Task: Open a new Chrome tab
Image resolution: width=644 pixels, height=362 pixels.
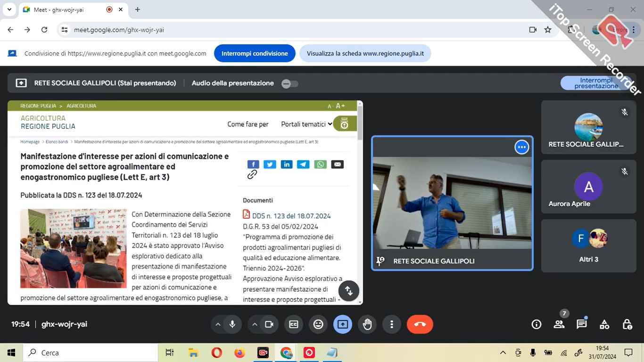Action: tap(138, 9)
